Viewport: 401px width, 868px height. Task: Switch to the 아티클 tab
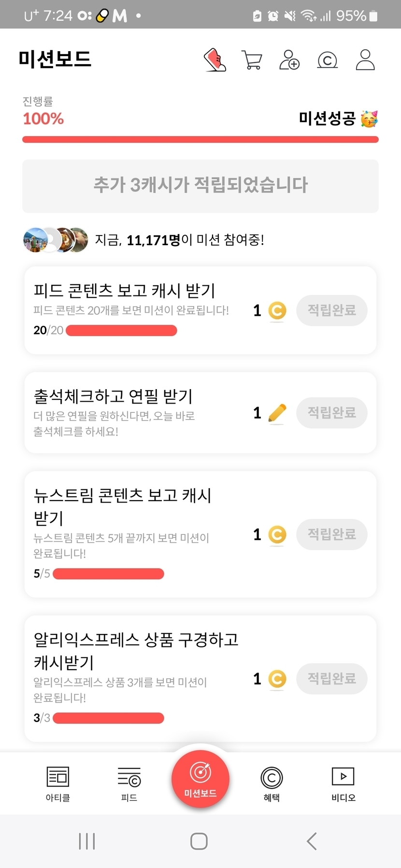(57, 784)
